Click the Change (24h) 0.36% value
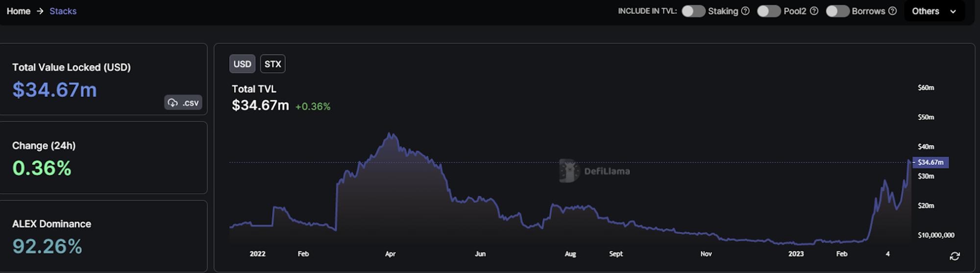Viewport: 980px width, 273px height. coord(42,168)
